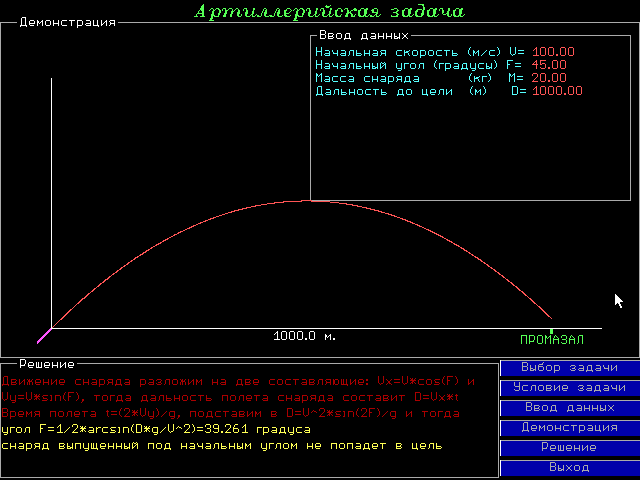640x480 pixels.
Task: Click the magenta cannon barrel at origin
Action: click(44, 336)
